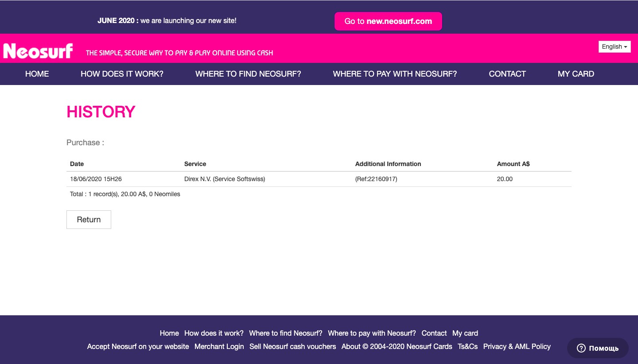Select Direx N.V. (Service Softswiss) cell

pyautogui.click(x=225, y=179)
